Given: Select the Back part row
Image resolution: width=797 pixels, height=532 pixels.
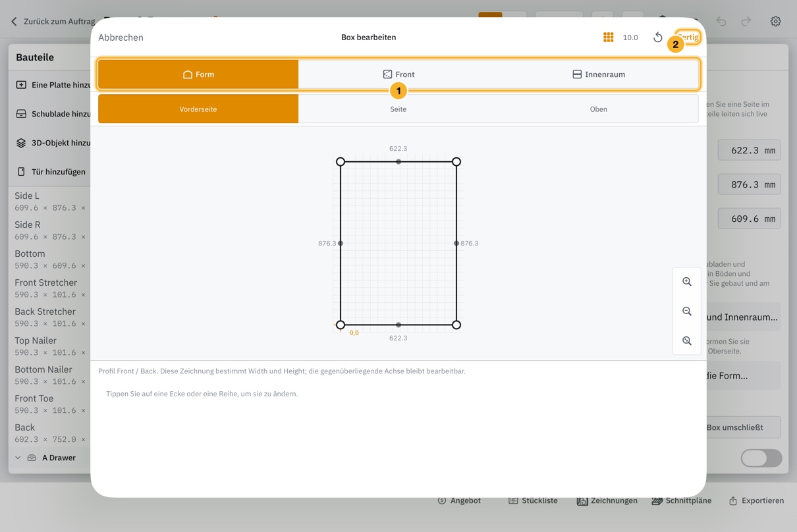Looking at the screenshot, I should point(51,433).
